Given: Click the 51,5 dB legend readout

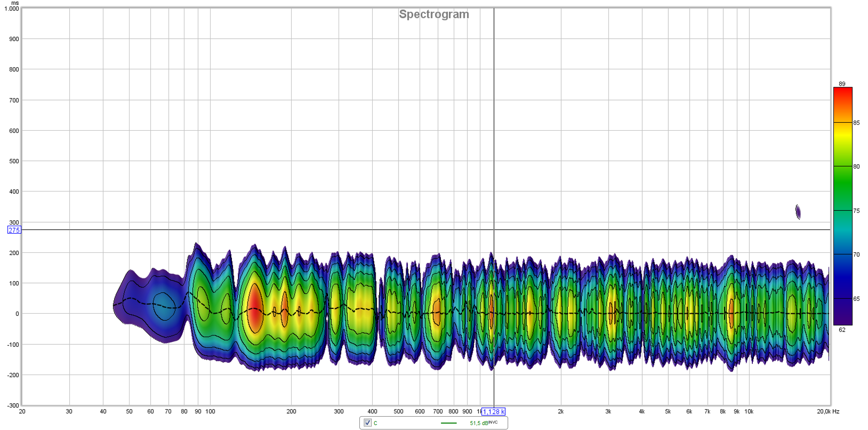Looking at the screenshot, I should pyautogui.click(x=483, y=423).
